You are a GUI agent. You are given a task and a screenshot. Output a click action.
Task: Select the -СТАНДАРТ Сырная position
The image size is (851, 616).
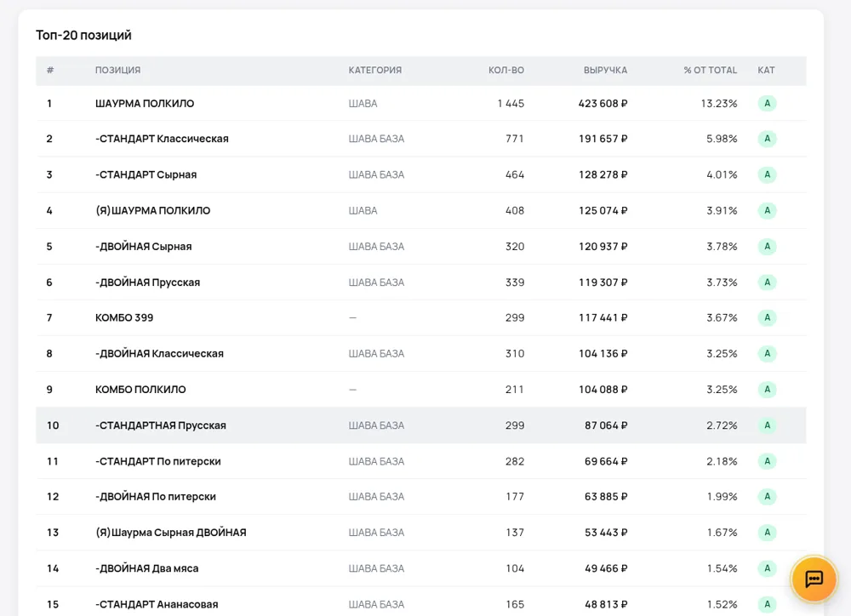146,174
